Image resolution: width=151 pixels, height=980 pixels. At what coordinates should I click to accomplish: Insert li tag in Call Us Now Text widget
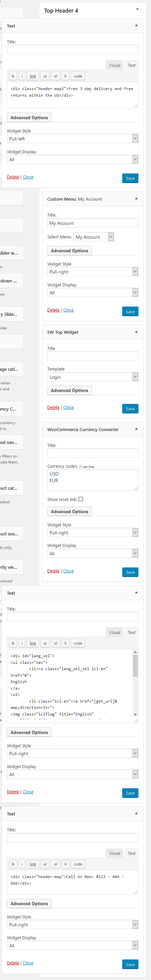click(x=65, y=864)
